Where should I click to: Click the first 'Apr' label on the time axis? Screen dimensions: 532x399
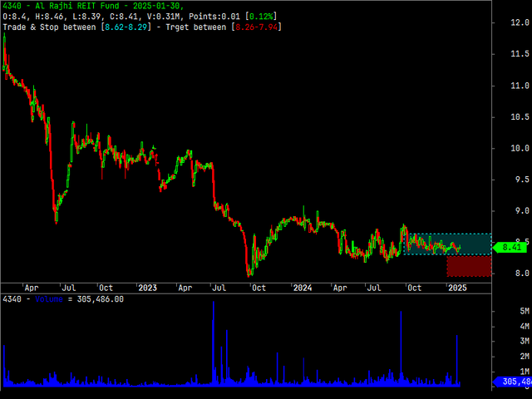[32, 288]
